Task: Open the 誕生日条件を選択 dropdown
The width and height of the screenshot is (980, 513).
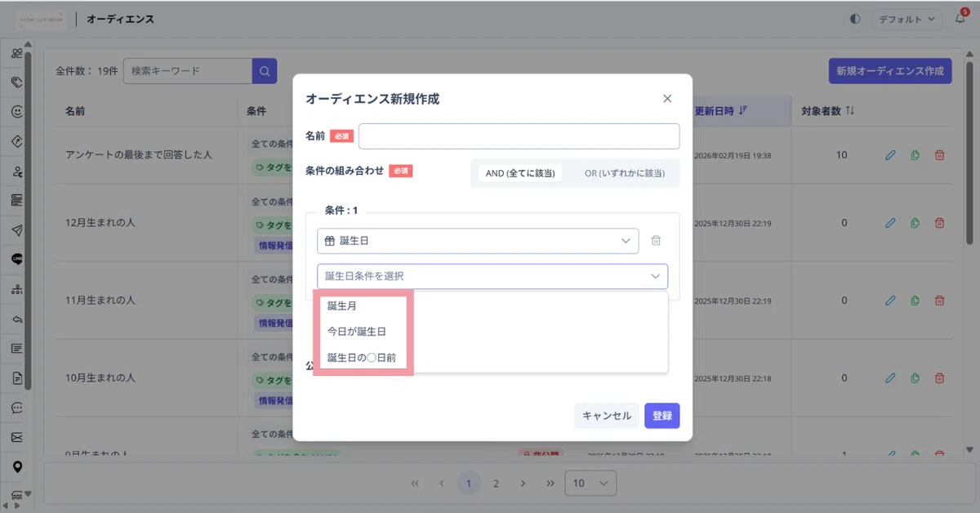Action: pyautogui.click(x=492, y=276)
